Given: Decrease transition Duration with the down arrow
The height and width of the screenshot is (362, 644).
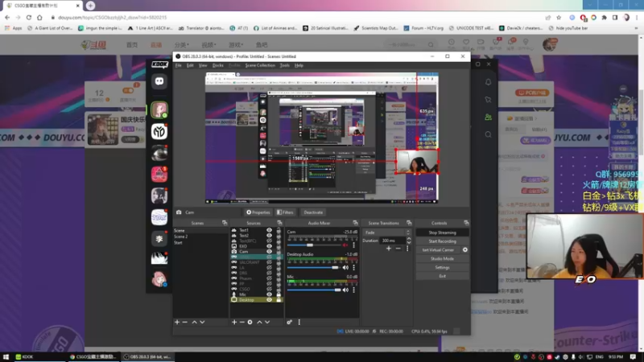Looking at the screenshot, I should pos(409,243).
